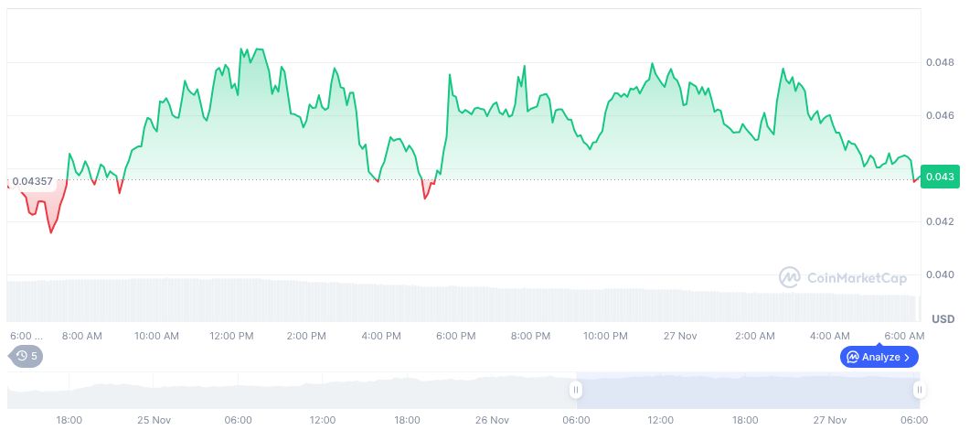
Task: Click the highlighted blue range in the navigator
Action: pyautogui.click(x=747, y=390)
